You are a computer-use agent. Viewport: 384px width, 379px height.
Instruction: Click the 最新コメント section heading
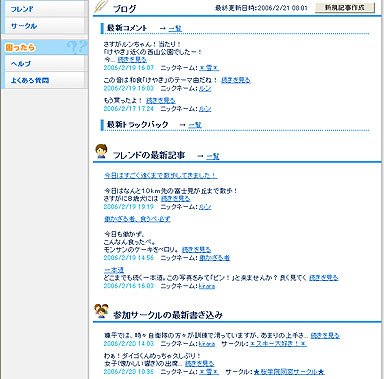[x=127, y=28]
